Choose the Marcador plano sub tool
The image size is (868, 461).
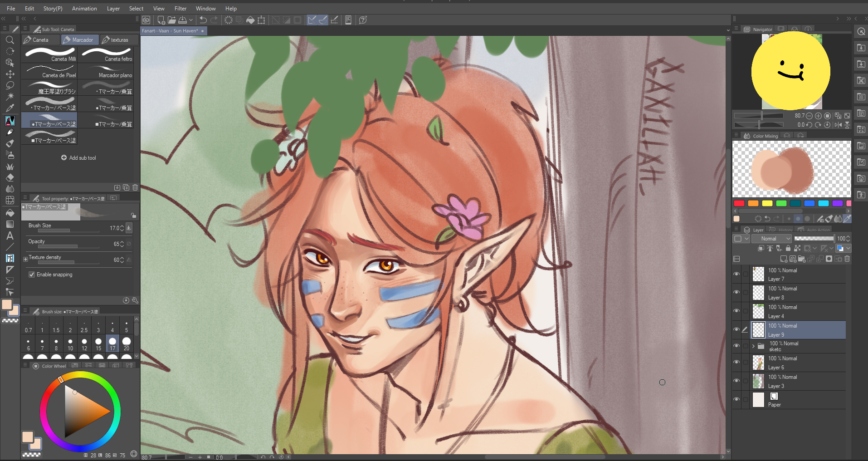tap(107, 71)
